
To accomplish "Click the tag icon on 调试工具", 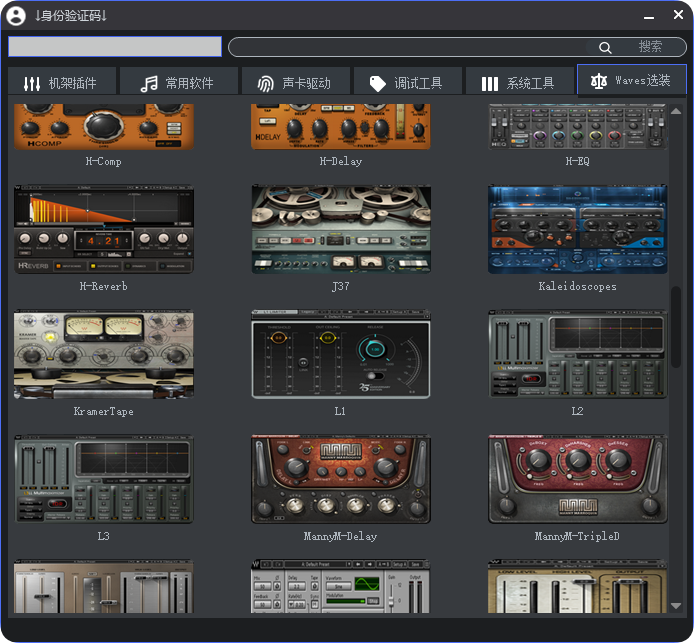I will coord(378,83).
